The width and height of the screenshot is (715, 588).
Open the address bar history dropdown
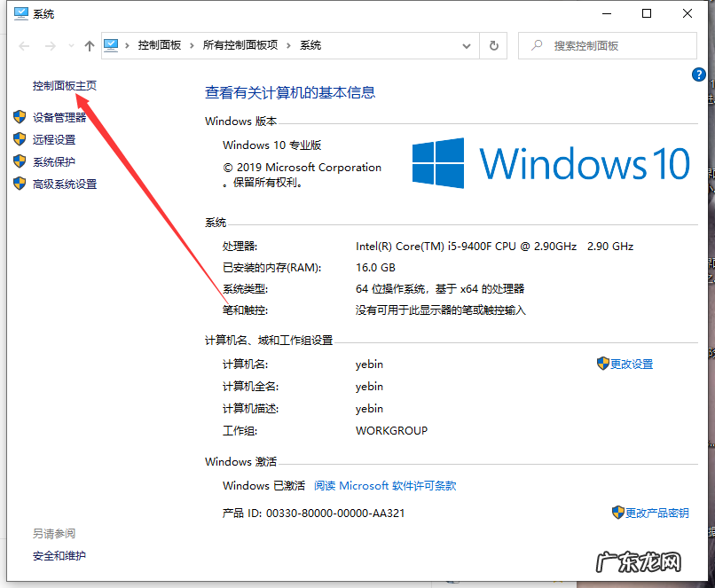click(x=466, y=44)
